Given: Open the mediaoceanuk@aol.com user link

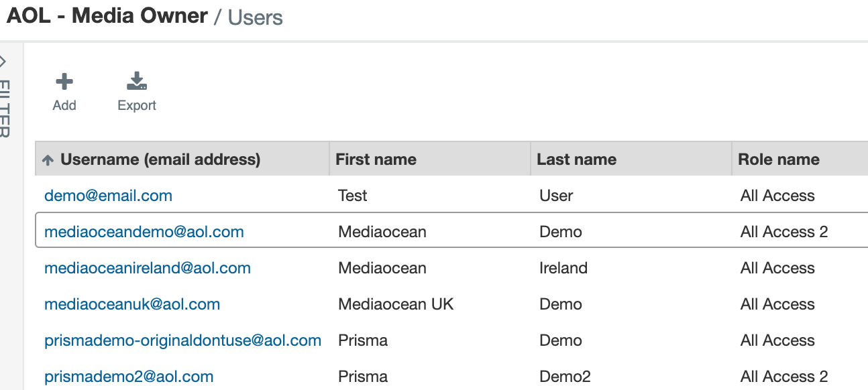Looking at the screenshot, I should tap(132, 304).
